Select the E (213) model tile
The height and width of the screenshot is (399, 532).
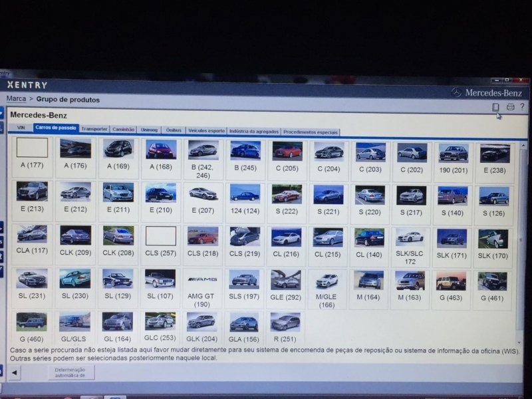tap(32, 200)
